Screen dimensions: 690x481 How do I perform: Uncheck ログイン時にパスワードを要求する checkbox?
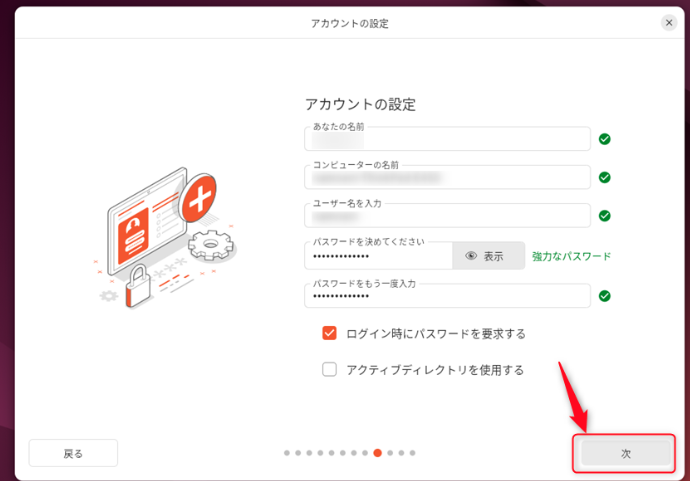pyautogui.click(x=329, y=333)
